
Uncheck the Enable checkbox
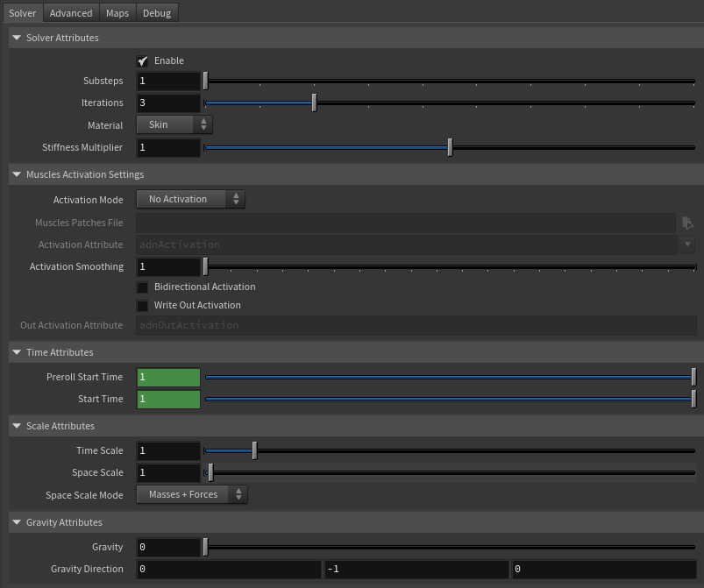[x=143, y=60]
